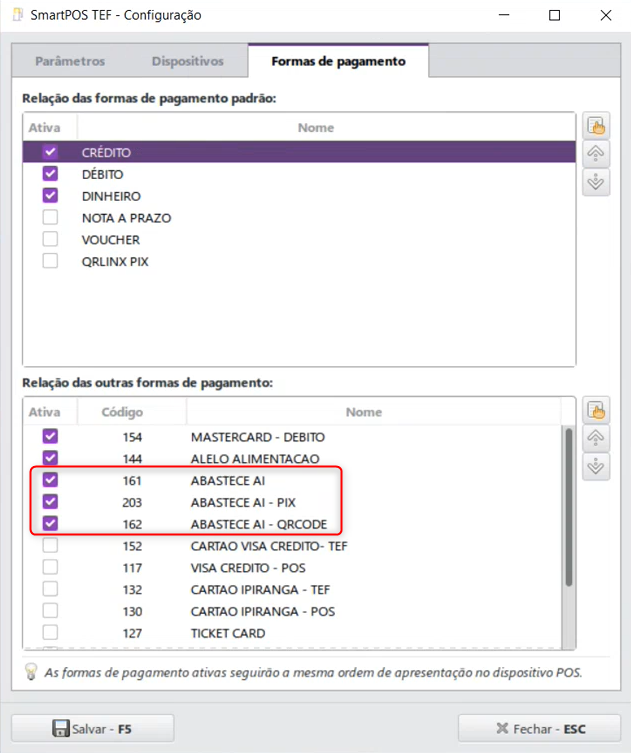The image size is (631, 753).
Task: Select the MASTERCARD - DEBITO row
Action: [x=257, y=437]
